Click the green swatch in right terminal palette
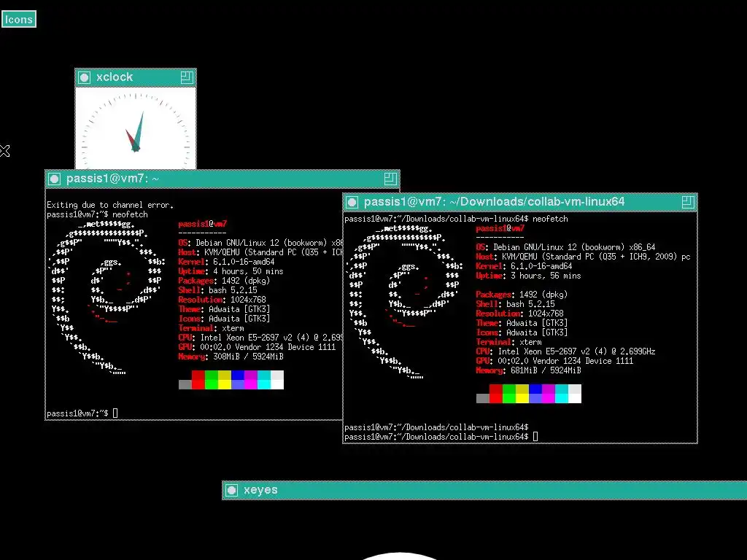Viewport: 747px width, 560px height. tap(509, 394)
